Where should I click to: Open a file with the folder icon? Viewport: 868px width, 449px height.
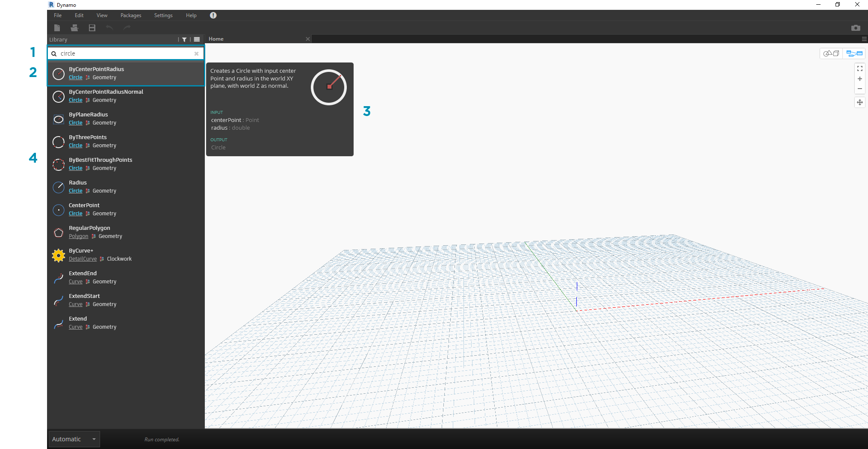coord(74,28)
